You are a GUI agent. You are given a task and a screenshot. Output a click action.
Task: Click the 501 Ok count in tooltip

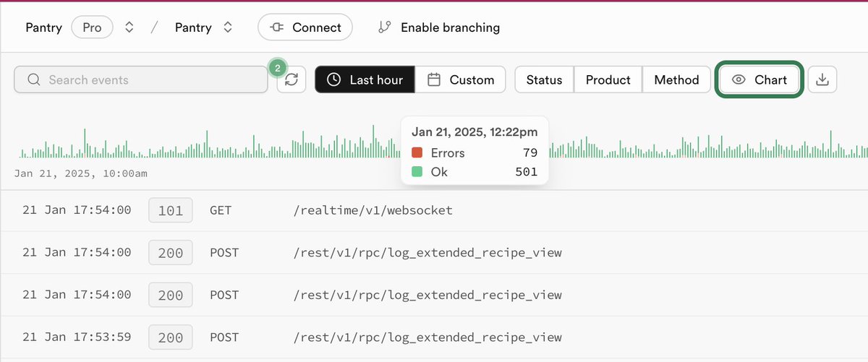point(527,172)
